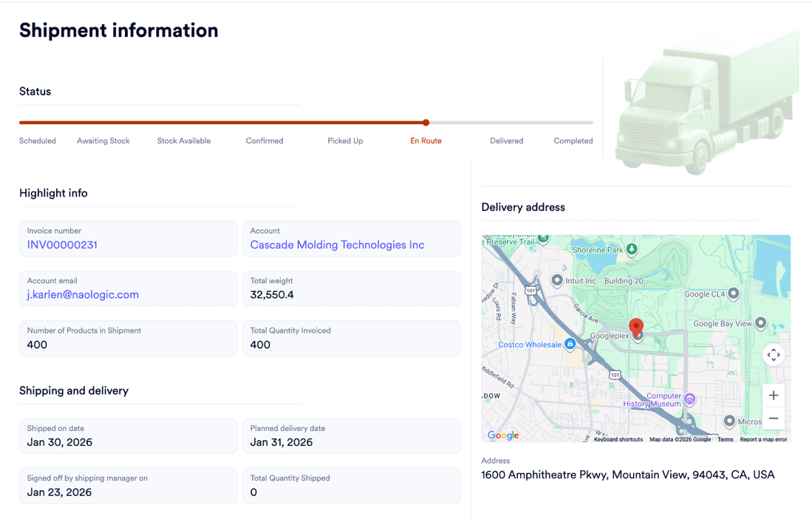Click the red Googleplex location pin
Viewport: 812px width, 519px height.
tap(636, 328)
